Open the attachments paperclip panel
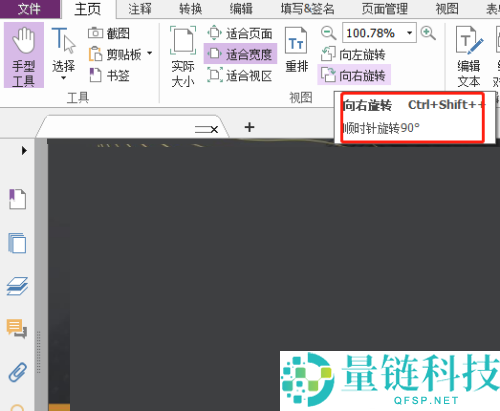 tap(17, 371)
